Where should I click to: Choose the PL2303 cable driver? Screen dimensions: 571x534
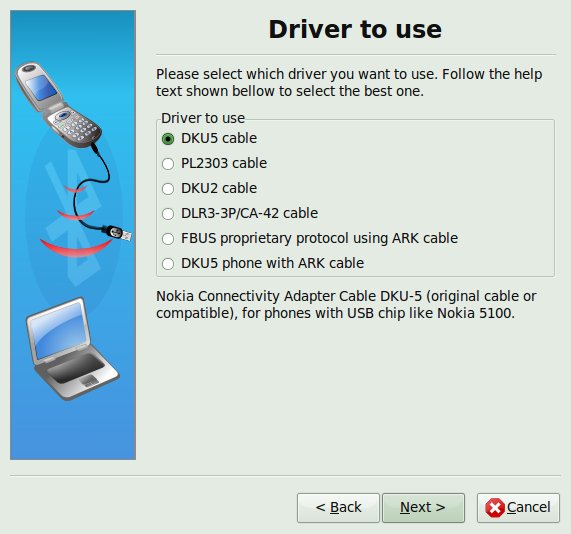tap(214, 164)
